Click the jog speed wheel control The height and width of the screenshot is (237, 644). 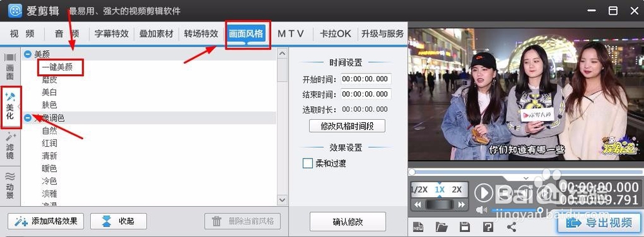(439, 205)
